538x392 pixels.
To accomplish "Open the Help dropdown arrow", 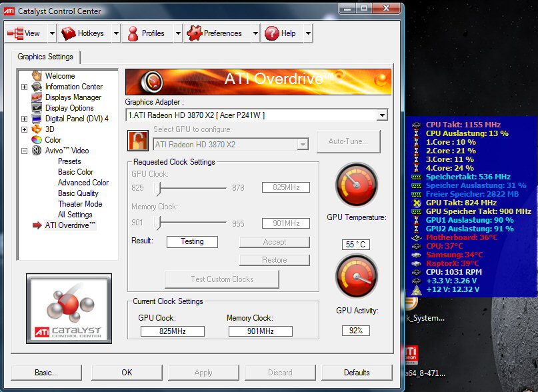I will click(308, 33).
